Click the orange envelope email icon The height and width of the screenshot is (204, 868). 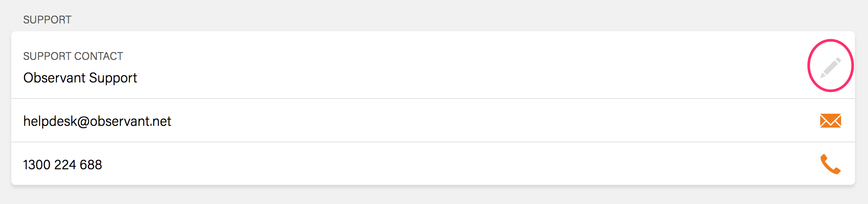tap(830, 121)
